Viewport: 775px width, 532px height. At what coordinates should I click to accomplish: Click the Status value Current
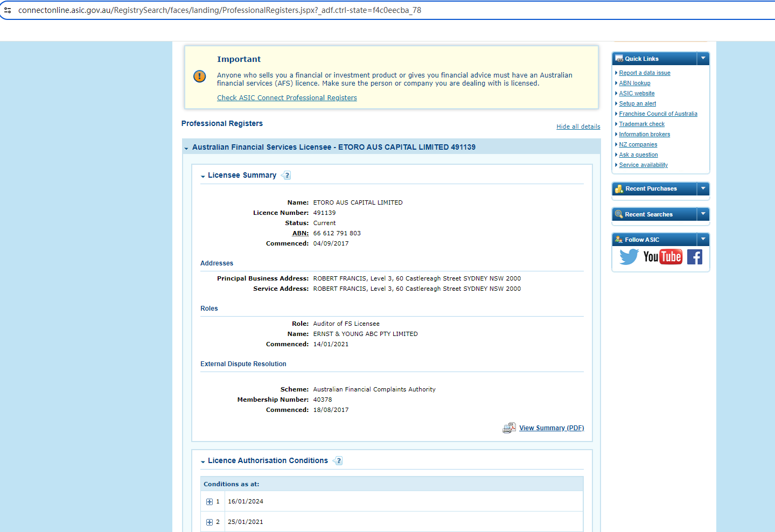[324, 223]
